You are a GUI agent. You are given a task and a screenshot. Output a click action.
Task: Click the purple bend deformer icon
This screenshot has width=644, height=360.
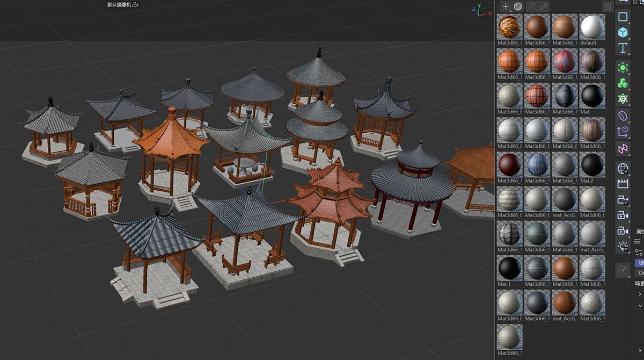click(x=623, y=148)
